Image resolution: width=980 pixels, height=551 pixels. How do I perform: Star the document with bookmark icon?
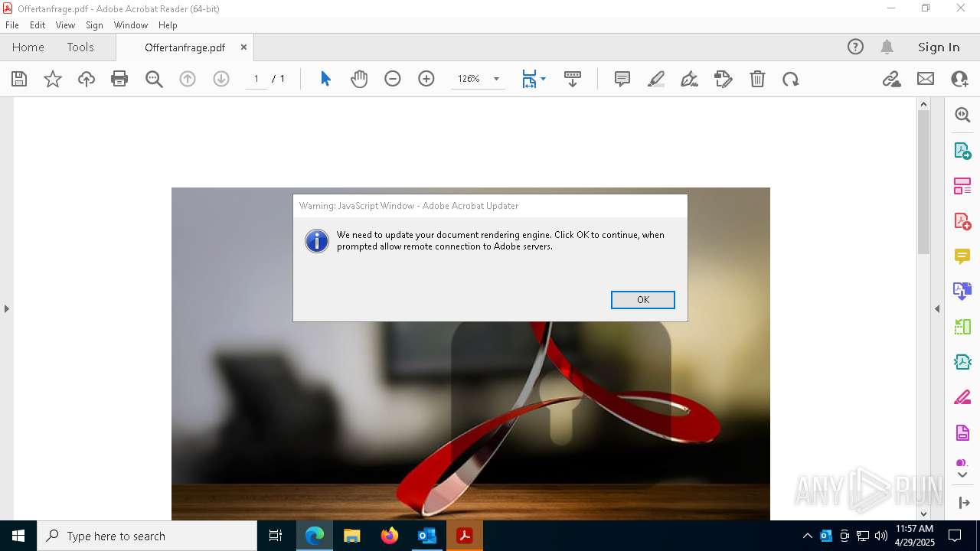coord(53,79)
